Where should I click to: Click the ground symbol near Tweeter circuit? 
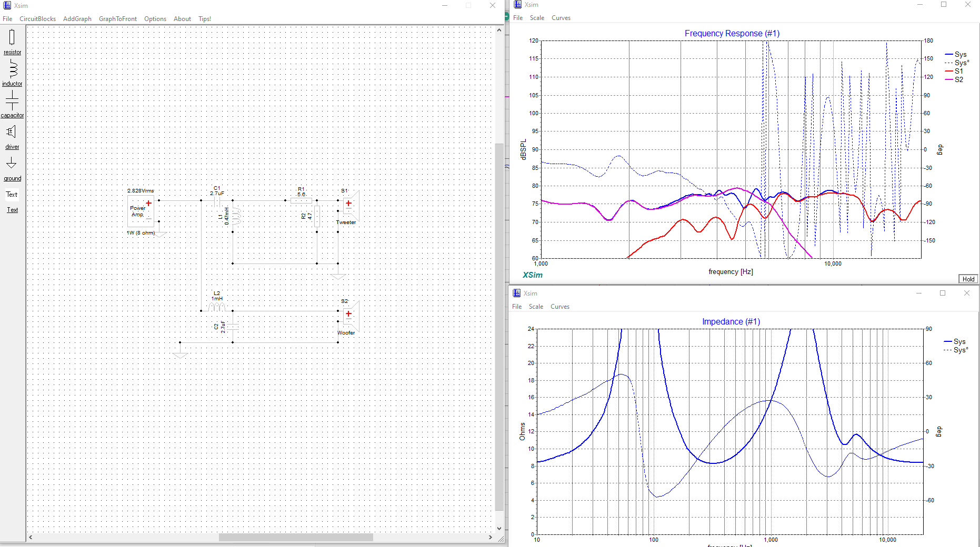(x=338, y=277)
